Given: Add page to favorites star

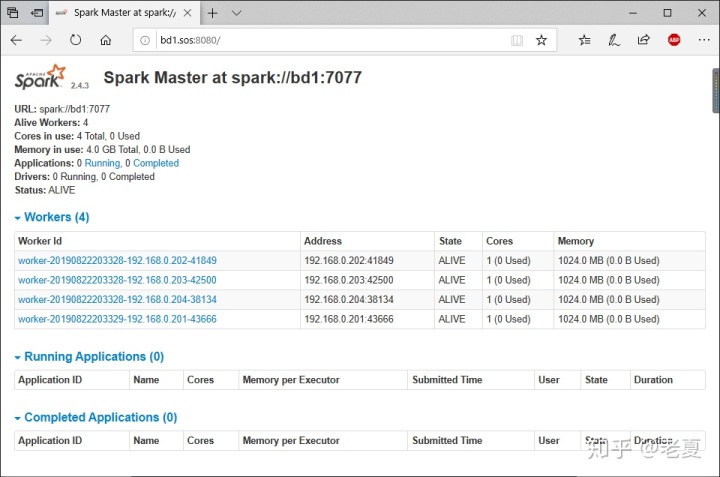Looking at the screenshot, I should [541, 40].
